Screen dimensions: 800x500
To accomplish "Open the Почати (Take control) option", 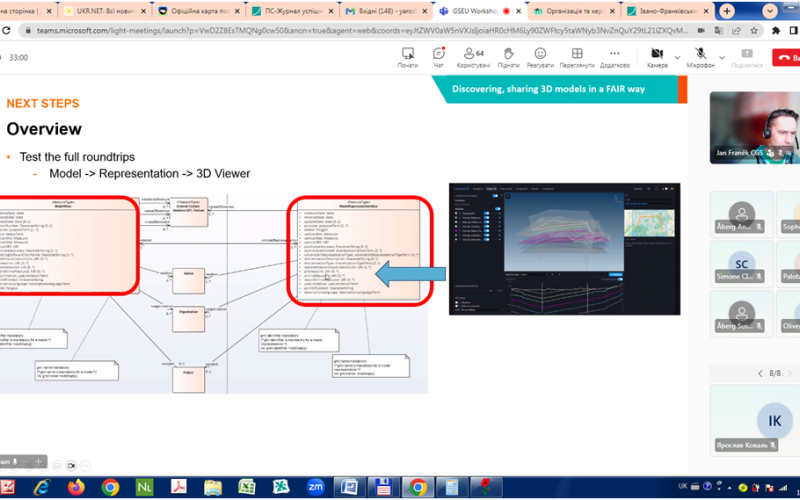I will pos(408,58).
